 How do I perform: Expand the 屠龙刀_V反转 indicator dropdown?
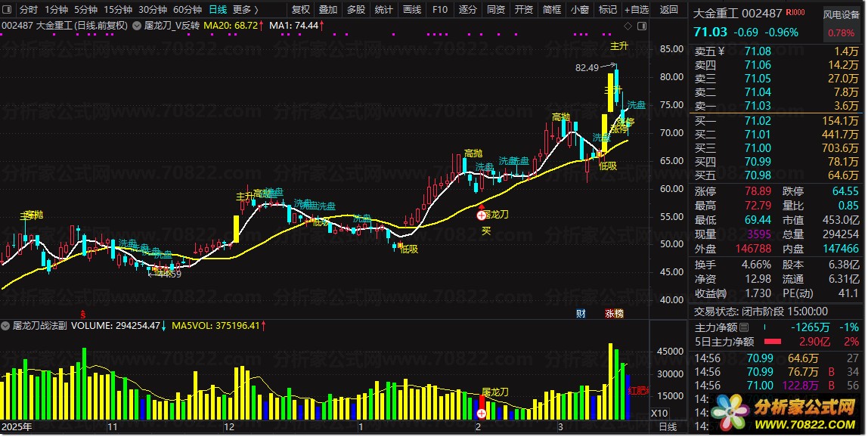(136, 26)
